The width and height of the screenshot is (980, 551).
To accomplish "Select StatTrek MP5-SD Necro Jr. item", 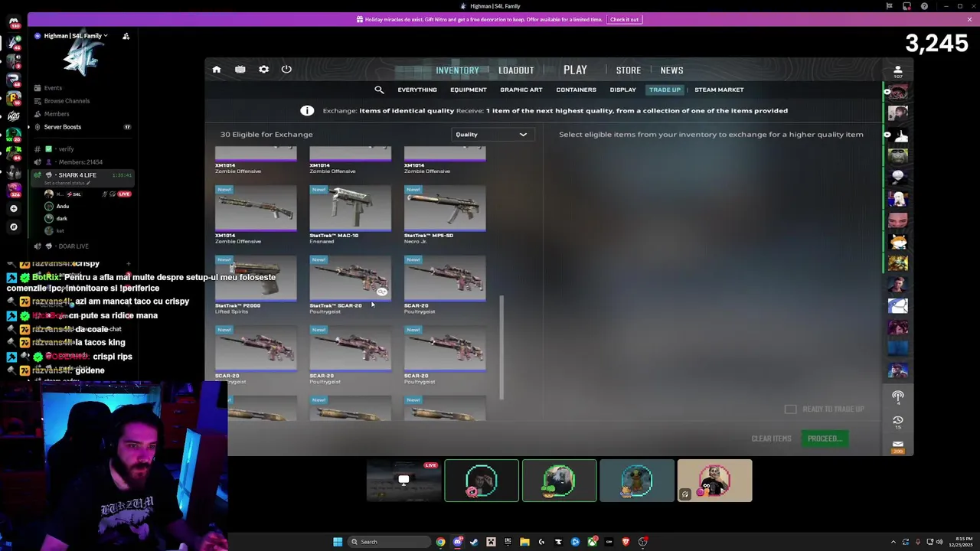I will tap(445, 215).
